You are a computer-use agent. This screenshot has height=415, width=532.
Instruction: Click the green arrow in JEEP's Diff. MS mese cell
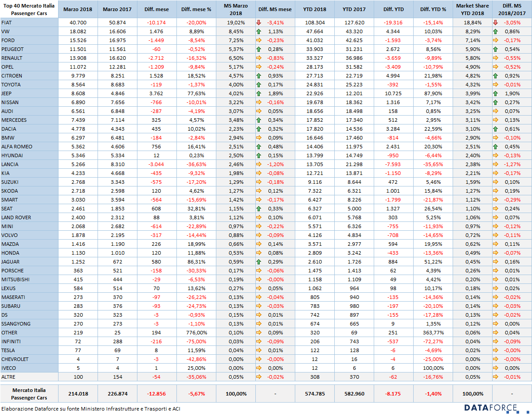(259, 93)
